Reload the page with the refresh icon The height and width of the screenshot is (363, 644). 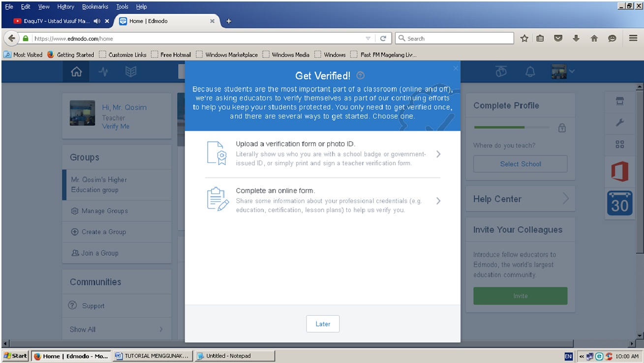[383, 38]
